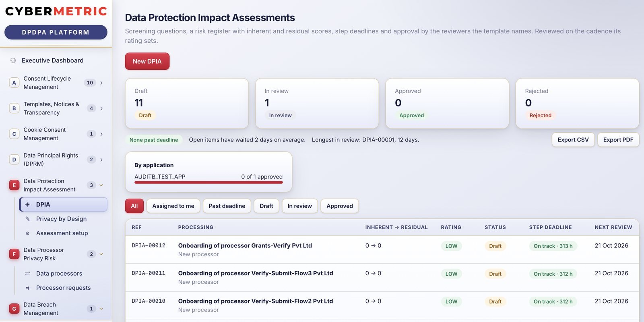The image size is (644, 322).
Task: Open the Executive Dashboard icon
Action: [13, 60]
